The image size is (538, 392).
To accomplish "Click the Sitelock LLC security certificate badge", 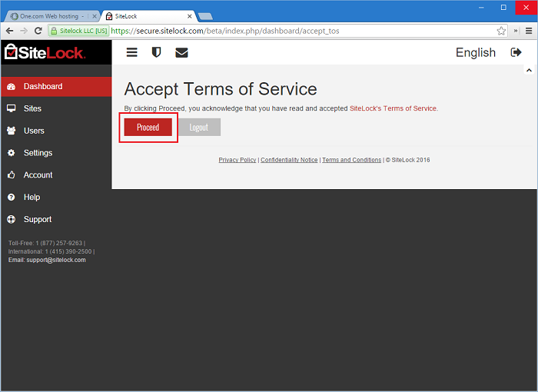I will point(79,31).
